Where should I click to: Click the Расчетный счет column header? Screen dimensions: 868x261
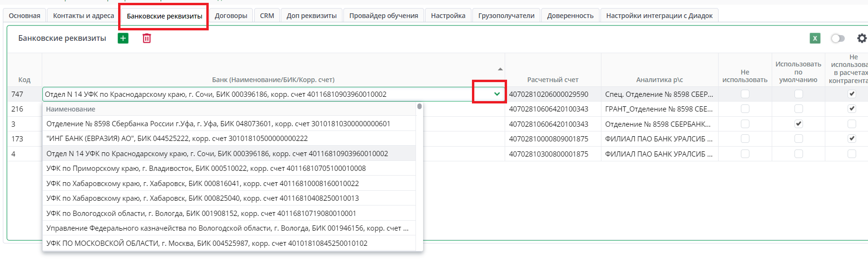(553, 80)
